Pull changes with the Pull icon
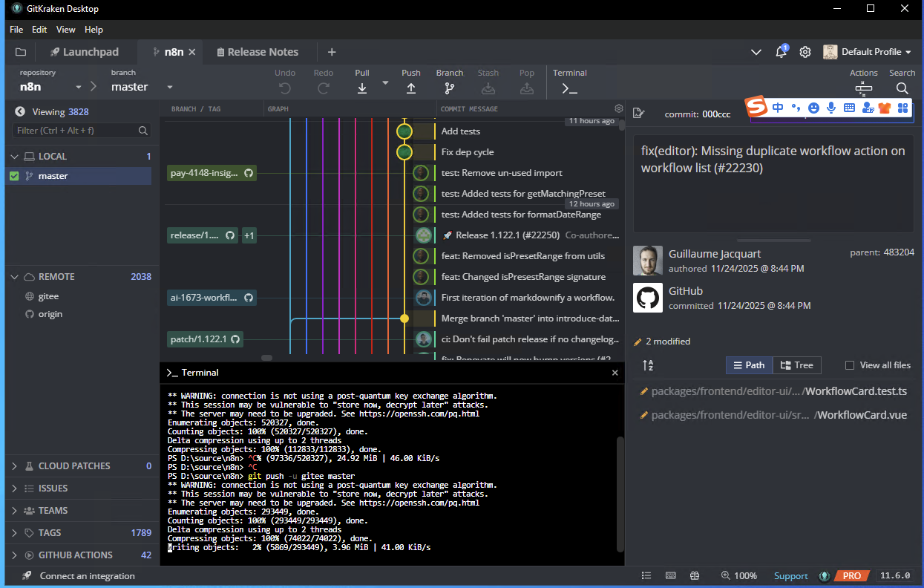This screenshot has height=588, width=924. [362, 88]
